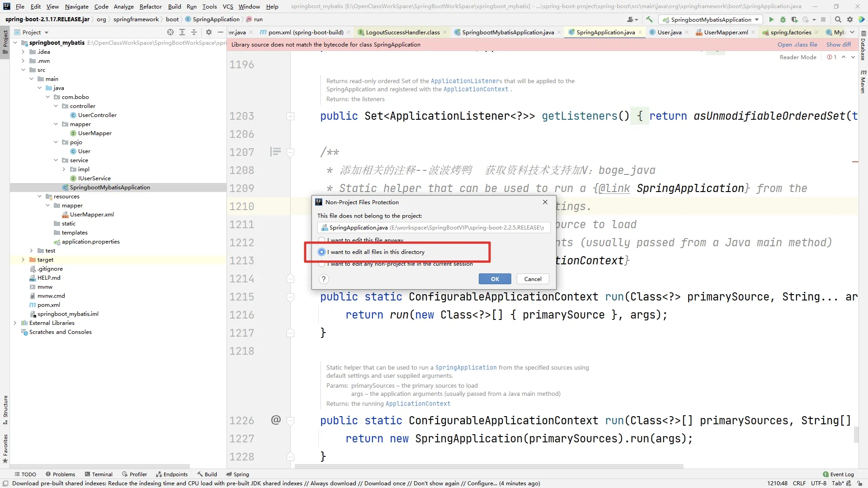Switch to SpringbootMybatisApplication.java tab
This screenshot has width=868, height=488.
click(x=508, y=32)
